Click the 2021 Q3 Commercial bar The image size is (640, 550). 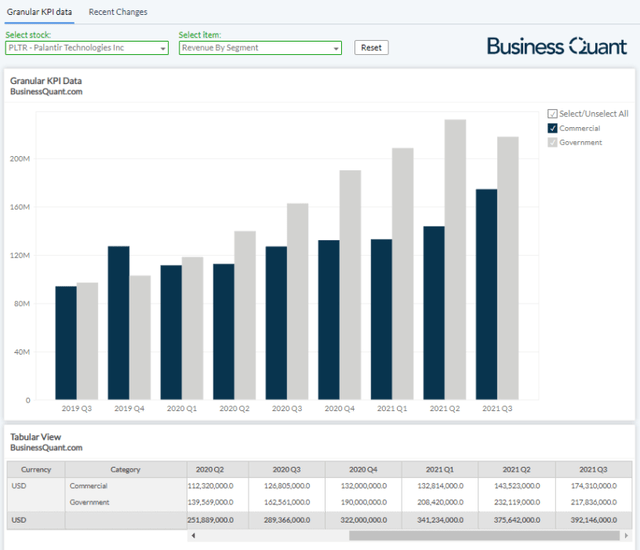pos(486,294)
